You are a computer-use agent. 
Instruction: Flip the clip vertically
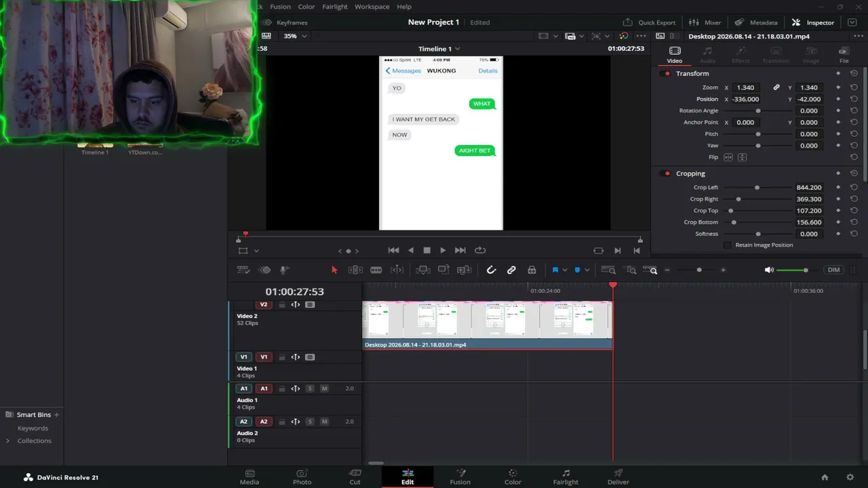742,157
